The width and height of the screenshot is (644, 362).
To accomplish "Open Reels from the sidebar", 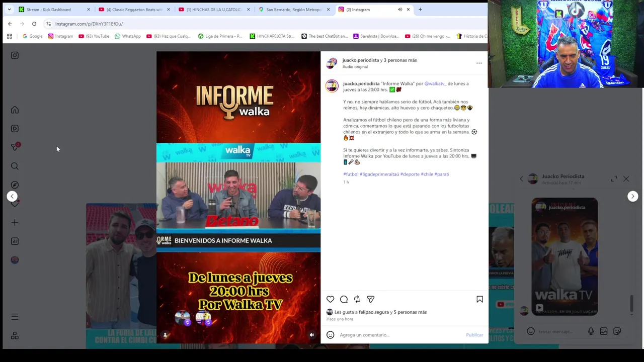I will pyautogui.click(x=15, y=129).
